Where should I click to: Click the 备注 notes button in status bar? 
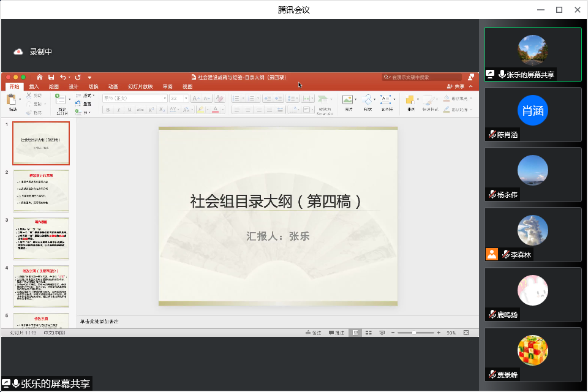pos(313,333)
